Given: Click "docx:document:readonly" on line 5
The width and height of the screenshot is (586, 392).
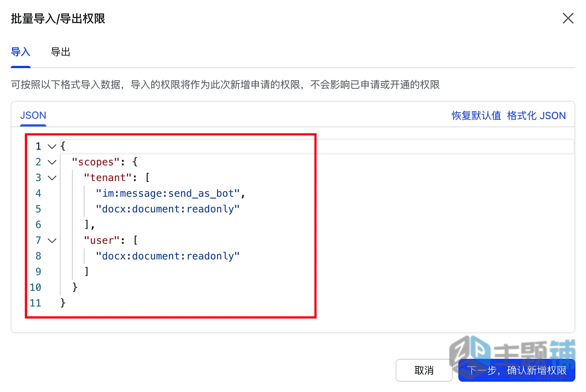Looking at the screenshot, I should [168, 209].
